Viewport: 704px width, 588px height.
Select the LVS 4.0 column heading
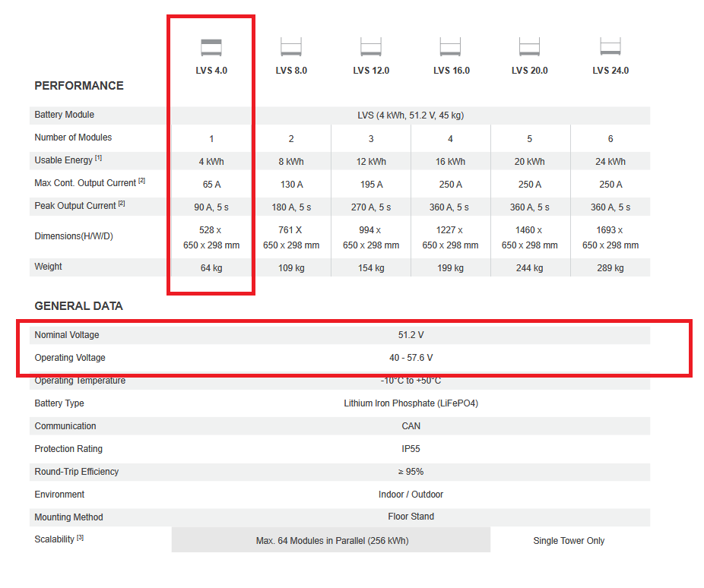[211, 71]
